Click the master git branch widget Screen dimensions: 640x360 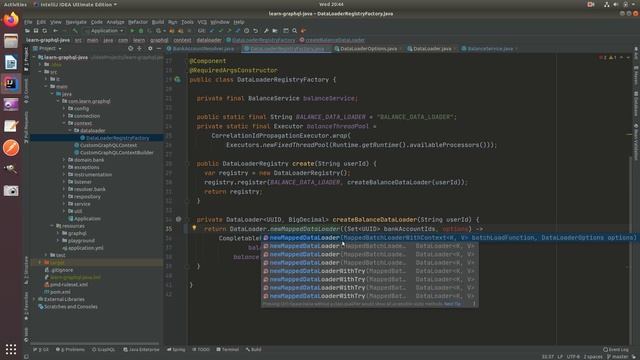pos(619,357)
